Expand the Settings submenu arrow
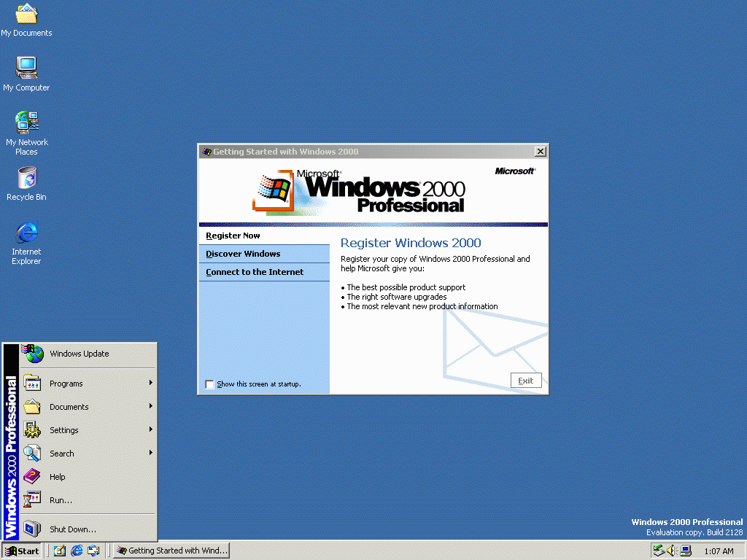This screenshot has width=747, height=560. point(150,429)
